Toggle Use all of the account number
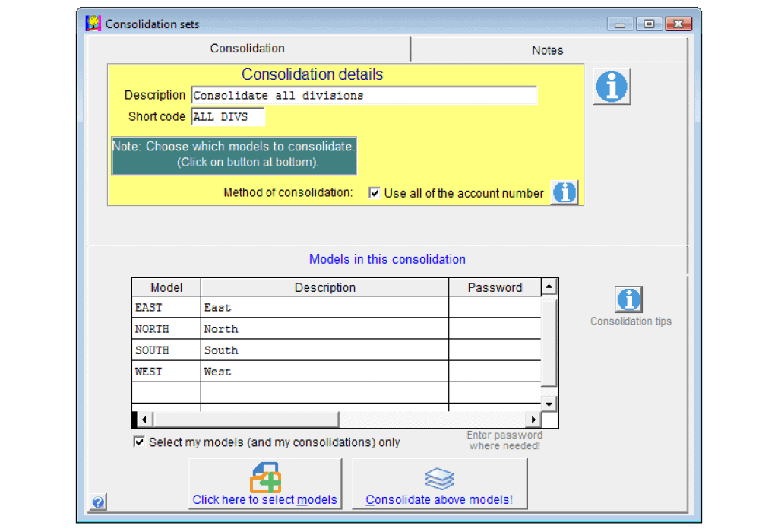The image size is (778, 532). pos(375,193)
